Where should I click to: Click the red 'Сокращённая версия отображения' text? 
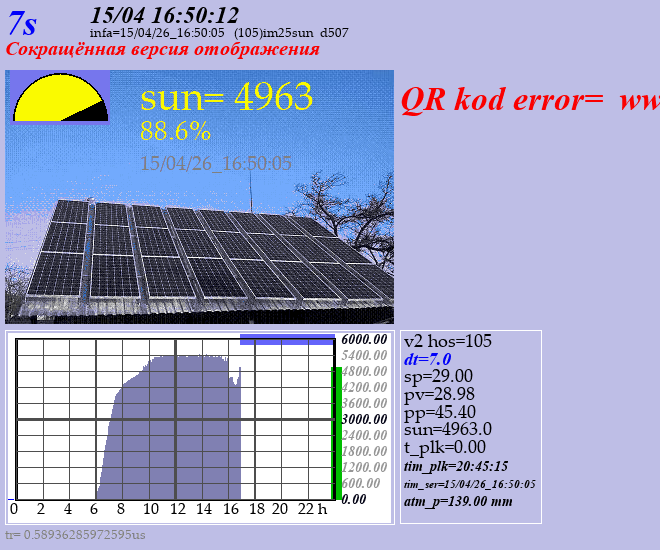(163, 49)
